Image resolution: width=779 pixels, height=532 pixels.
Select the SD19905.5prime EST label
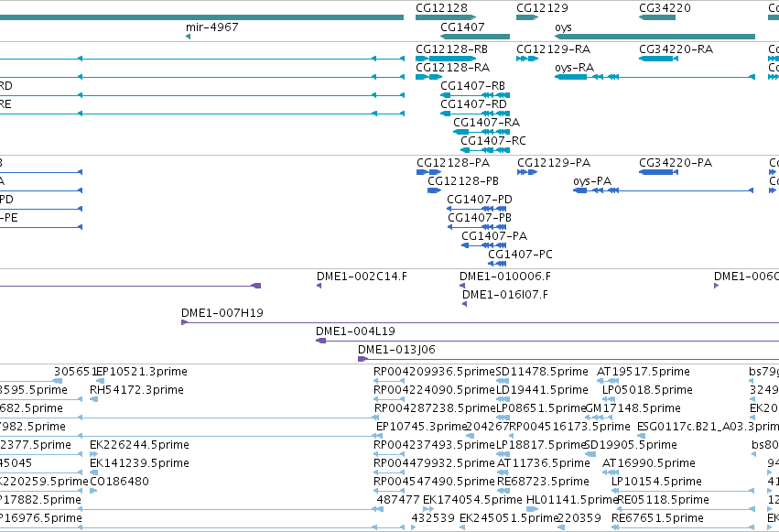point(631,445)
